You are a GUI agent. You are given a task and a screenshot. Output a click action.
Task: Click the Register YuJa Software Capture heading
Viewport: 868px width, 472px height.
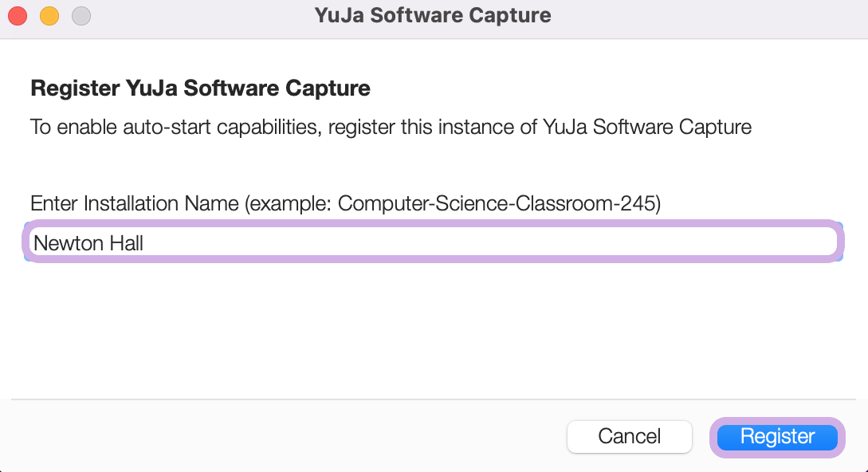click(200, 88)
